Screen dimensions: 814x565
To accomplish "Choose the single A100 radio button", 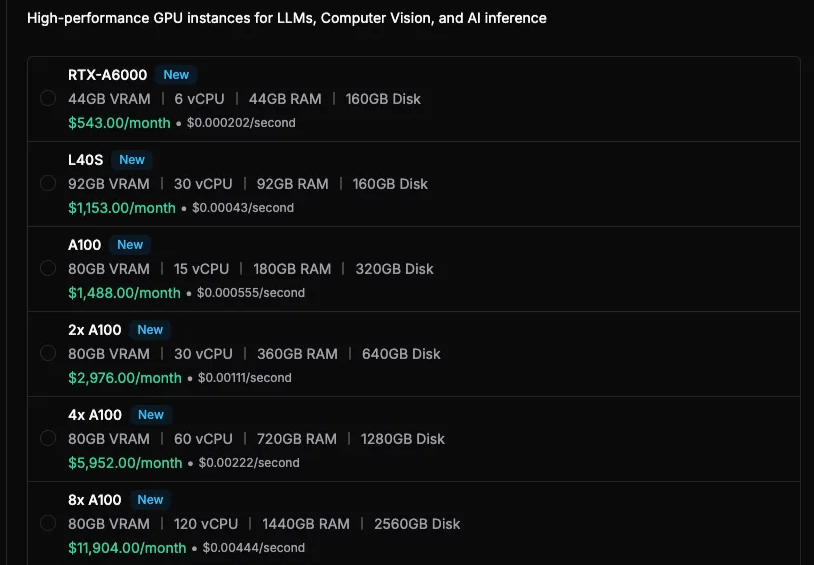I will tap(48, 268).
